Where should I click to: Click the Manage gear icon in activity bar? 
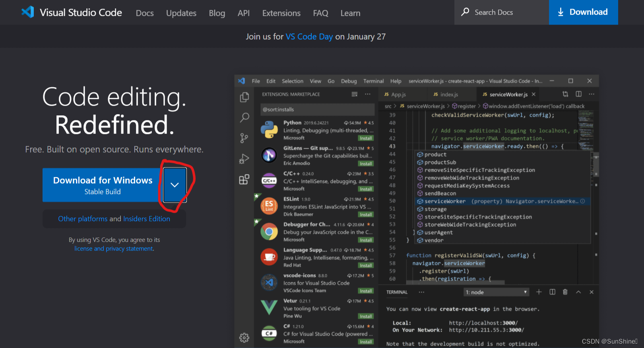[x=244, y=338]
